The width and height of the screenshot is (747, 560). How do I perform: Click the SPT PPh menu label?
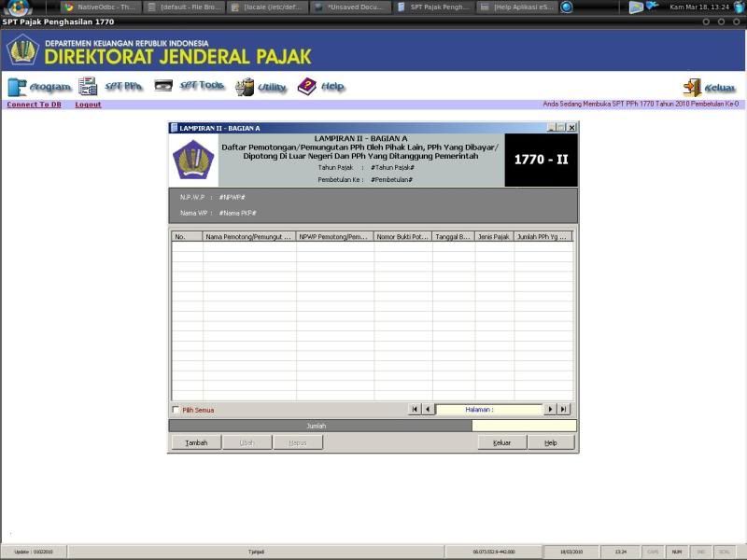(x=124, y=86)
